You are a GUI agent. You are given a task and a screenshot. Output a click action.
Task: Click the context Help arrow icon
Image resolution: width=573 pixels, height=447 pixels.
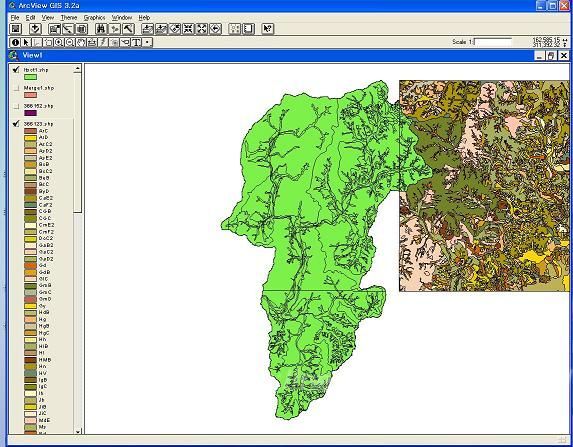(268, 29)
